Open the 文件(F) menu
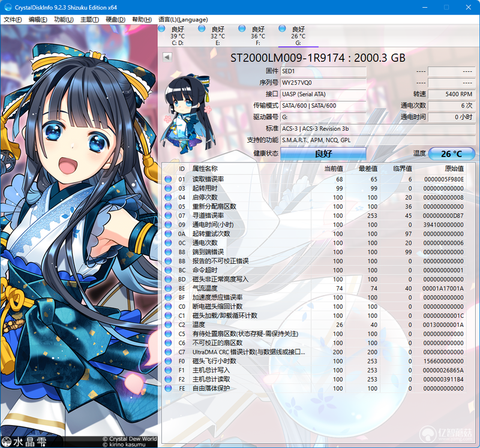Image resolution: width=480 pixels, height=448 pixels. 13,20
